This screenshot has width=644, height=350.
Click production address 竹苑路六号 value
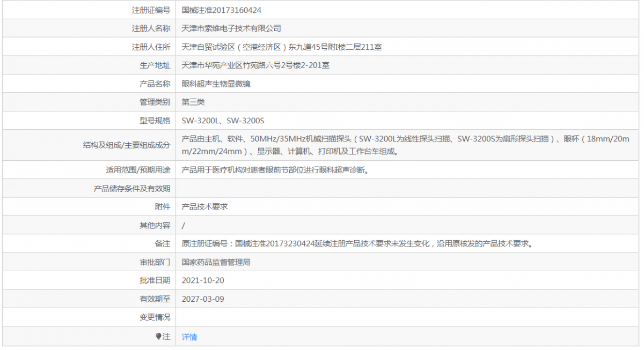click(255, 65)
